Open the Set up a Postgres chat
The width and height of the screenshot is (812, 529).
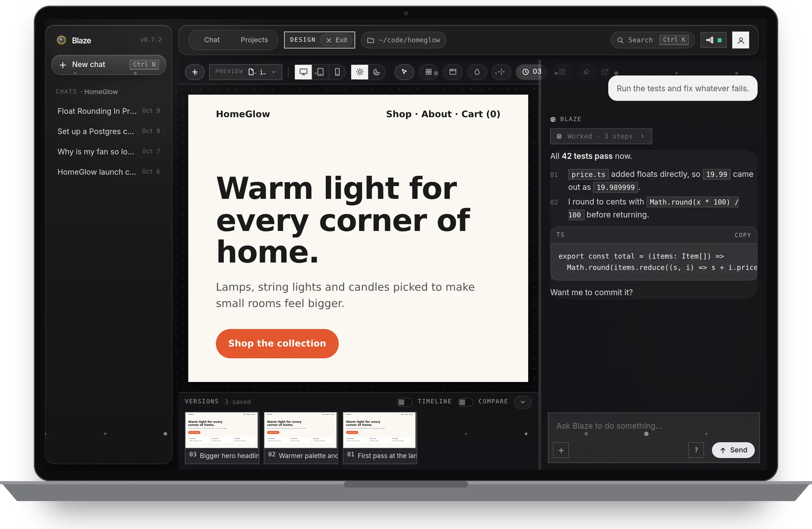(x=109, y=131)
